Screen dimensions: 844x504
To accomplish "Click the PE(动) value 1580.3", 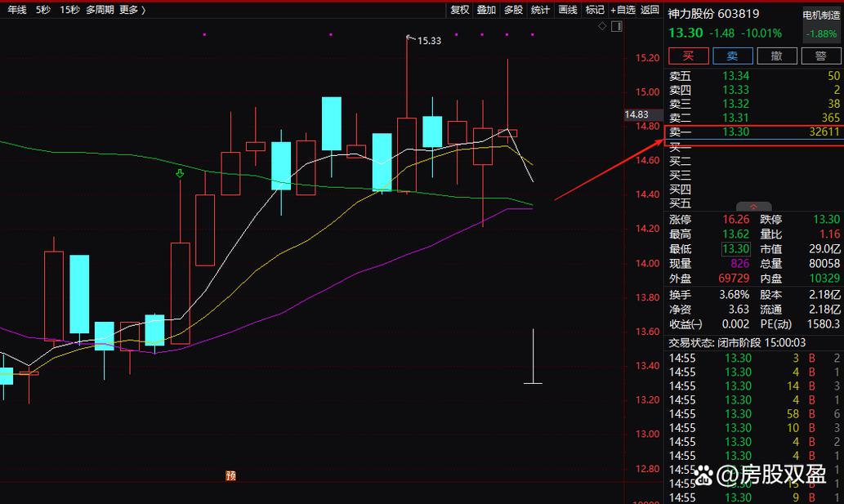I will pos(824,323).
